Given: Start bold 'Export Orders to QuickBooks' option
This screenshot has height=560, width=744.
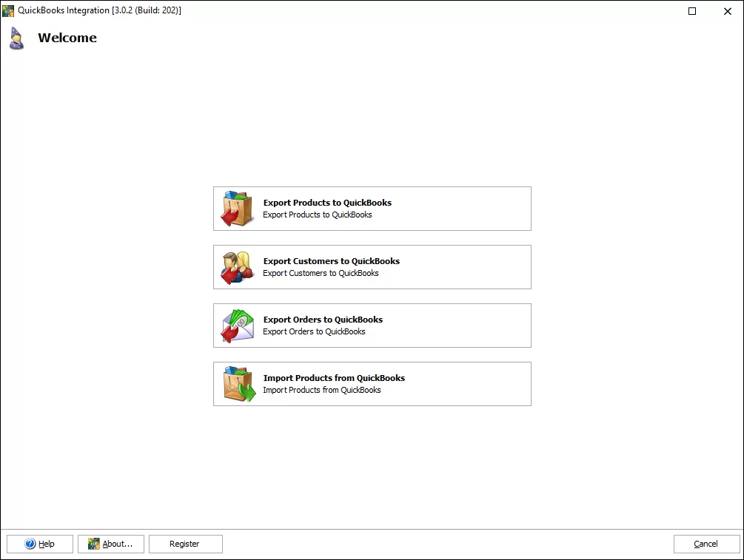Looking at the screenshot, I should click(323, 320).
